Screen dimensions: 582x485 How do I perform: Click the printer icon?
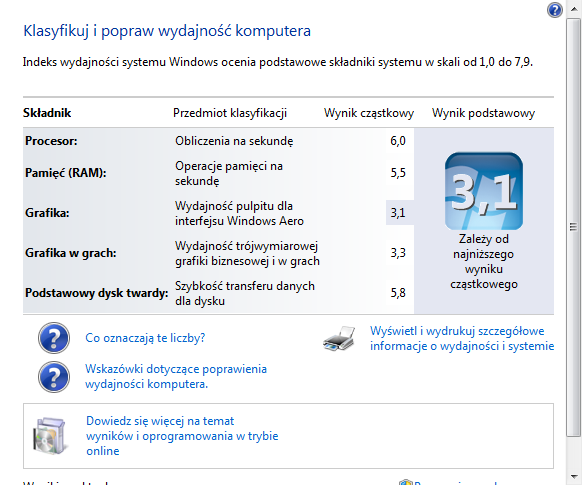tap(339, 338)
